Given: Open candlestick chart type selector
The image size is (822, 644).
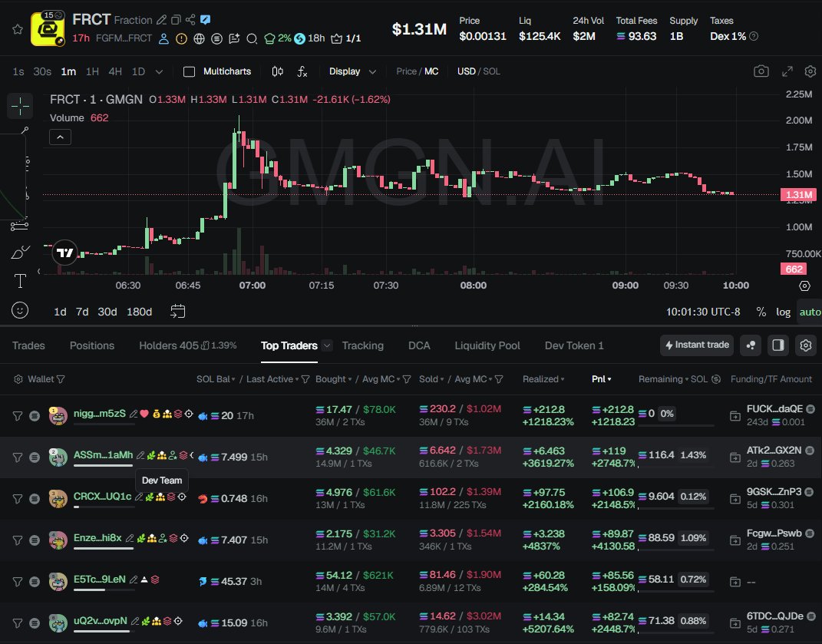Looking at the screenshot, I should point(277,71).
